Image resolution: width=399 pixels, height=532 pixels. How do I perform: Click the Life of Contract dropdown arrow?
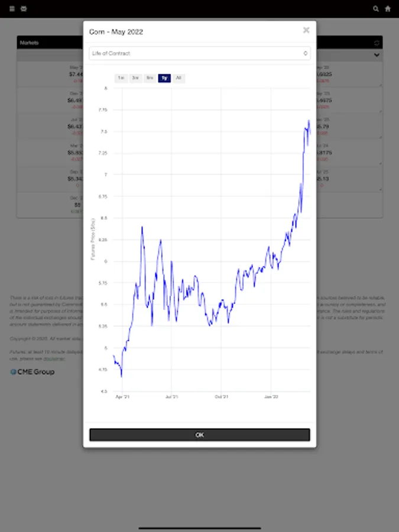tap(305, 53)
